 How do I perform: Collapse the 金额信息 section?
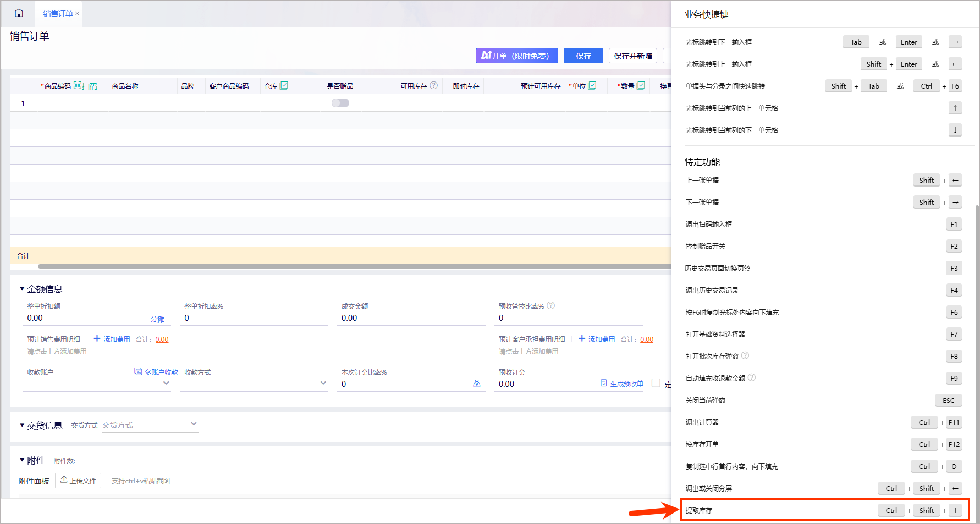[22, 288]
